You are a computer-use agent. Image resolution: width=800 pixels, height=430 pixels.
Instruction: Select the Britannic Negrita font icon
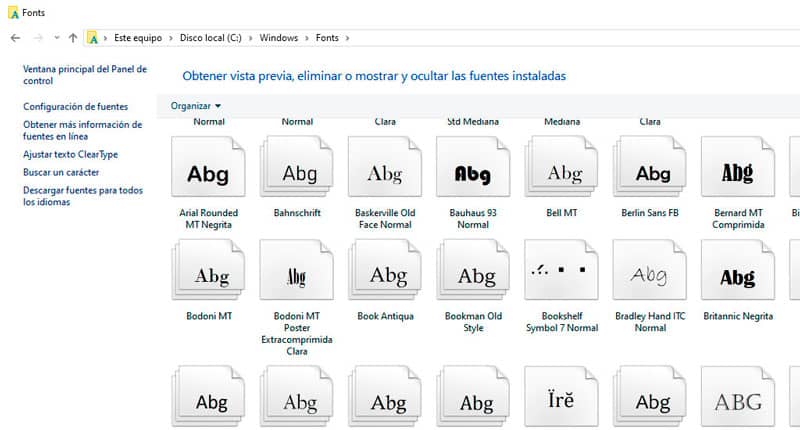coord(738,270)
